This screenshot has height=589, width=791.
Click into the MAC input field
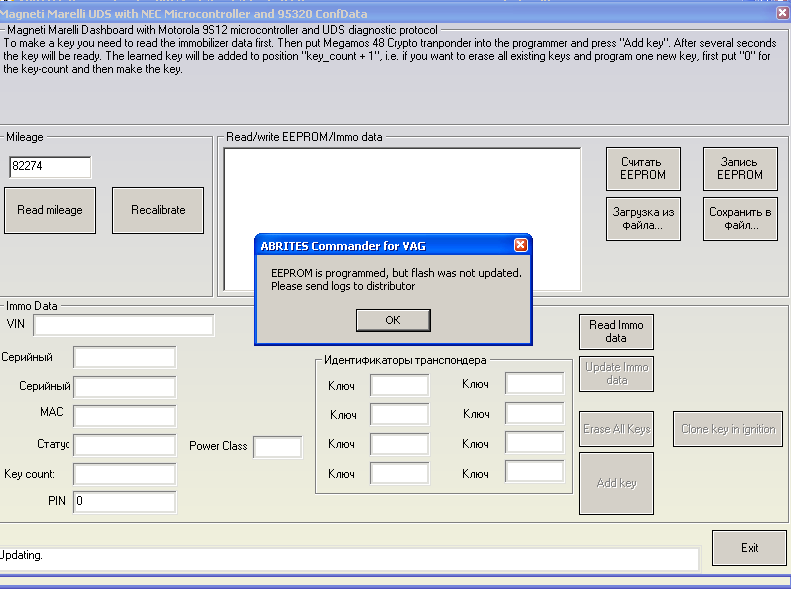click(x=125, y=416)
